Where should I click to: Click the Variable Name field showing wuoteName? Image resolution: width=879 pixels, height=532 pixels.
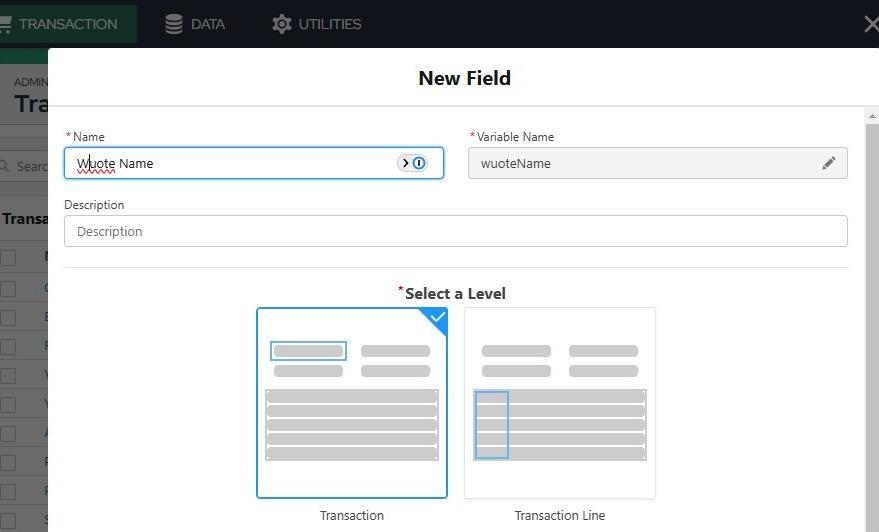[658, 163]
